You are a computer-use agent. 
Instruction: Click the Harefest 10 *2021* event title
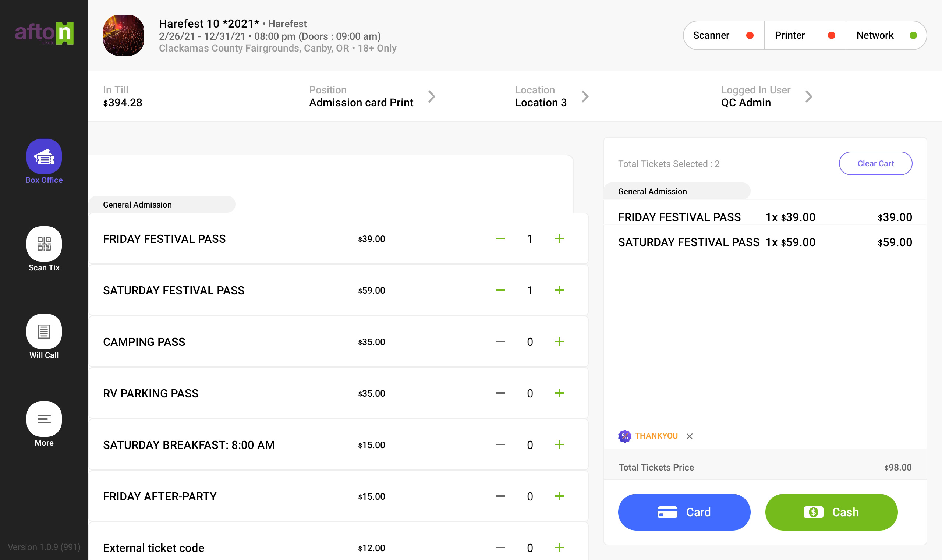(x=209, y=24)
